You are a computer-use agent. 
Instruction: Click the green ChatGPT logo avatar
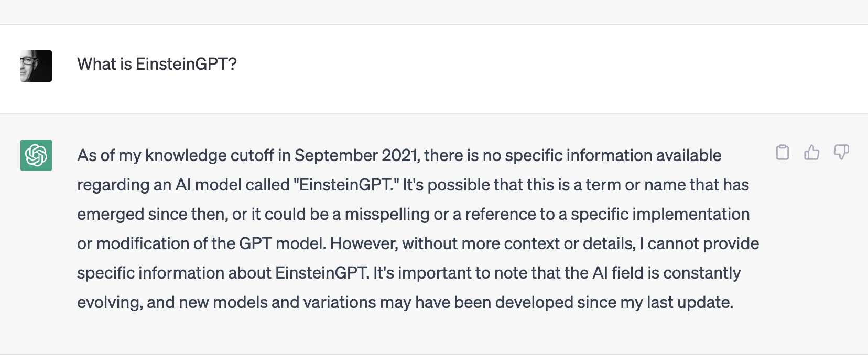pos(36,155)
